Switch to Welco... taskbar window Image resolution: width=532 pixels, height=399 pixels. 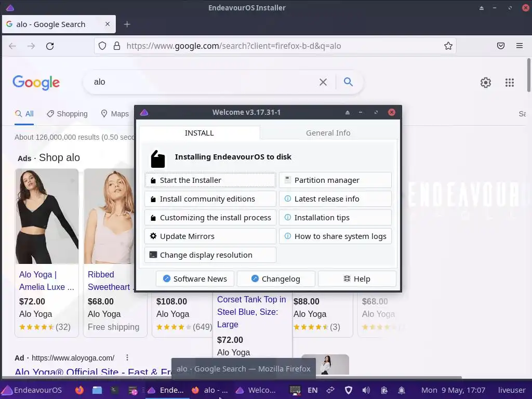256,390
